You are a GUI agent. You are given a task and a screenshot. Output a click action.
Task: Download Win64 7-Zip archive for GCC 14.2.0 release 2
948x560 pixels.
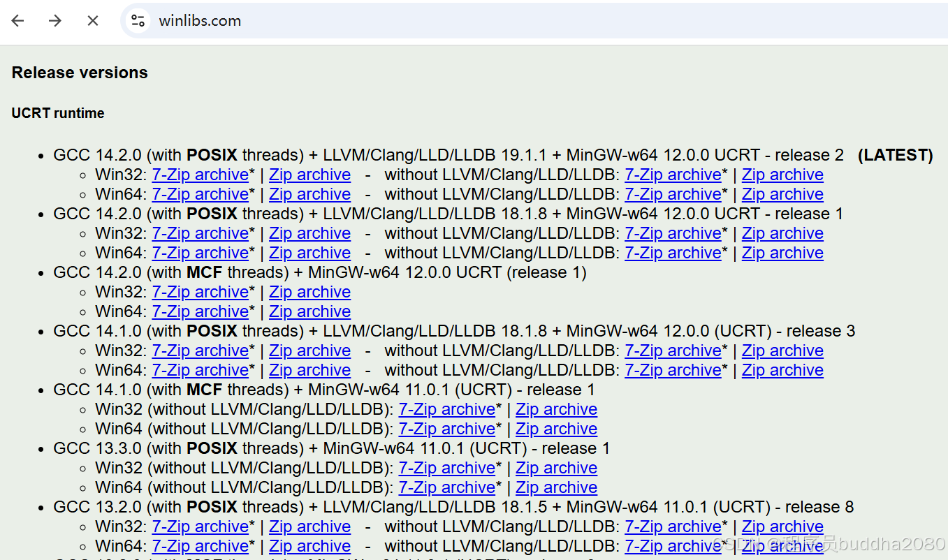(x=200, y=194)
